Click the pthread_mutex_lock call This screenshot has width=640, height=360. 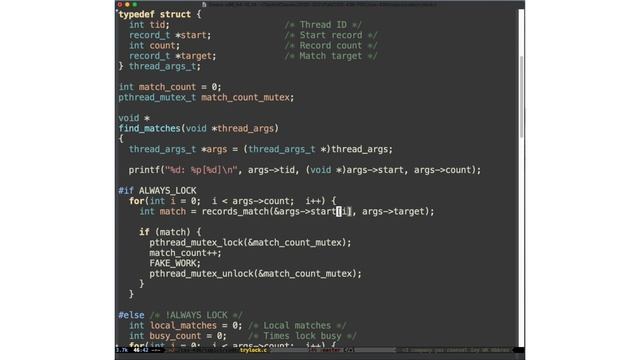tap(250, 242)
